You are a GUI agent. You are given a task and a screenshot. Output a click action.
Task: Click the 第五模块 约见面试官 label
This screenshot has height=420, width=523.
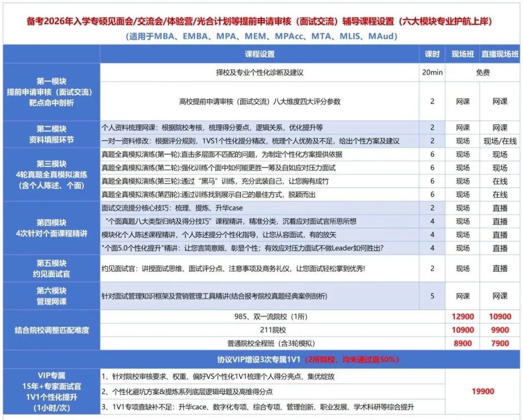pos(51,268)
